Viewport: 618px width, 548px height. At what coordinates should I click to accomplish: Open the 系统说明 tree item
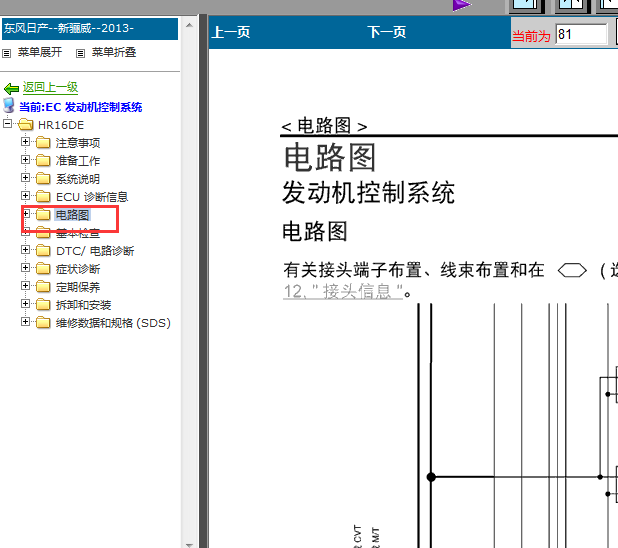(x=78, y=179)
